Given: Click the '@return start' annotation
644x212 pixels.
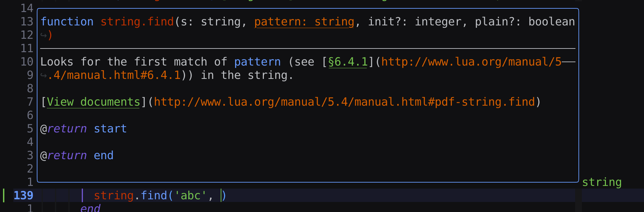Looking at the screenshot, I should 83,129.
